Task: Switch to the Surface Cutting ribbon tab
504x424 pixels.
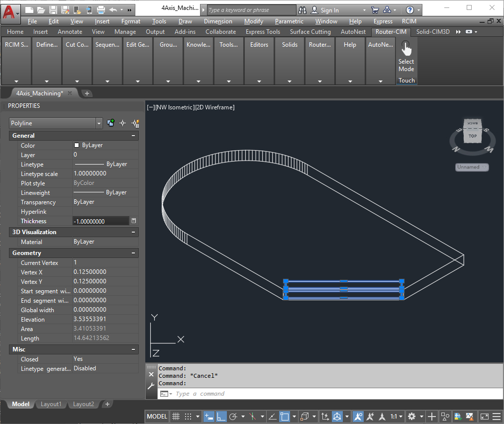Action: (310, 32)
